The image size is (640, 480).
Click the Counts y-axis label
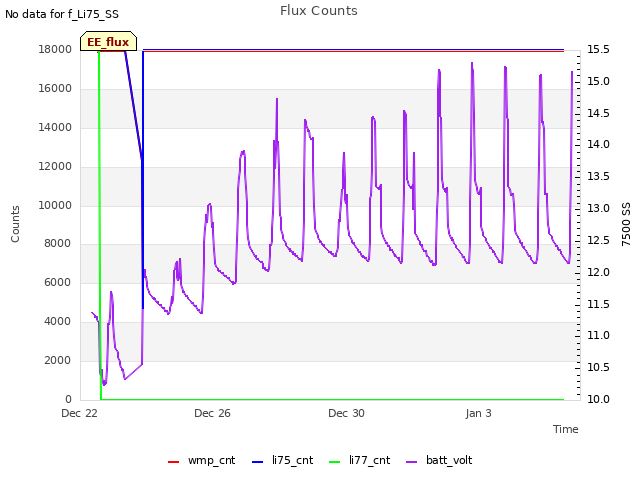[15, 224]
